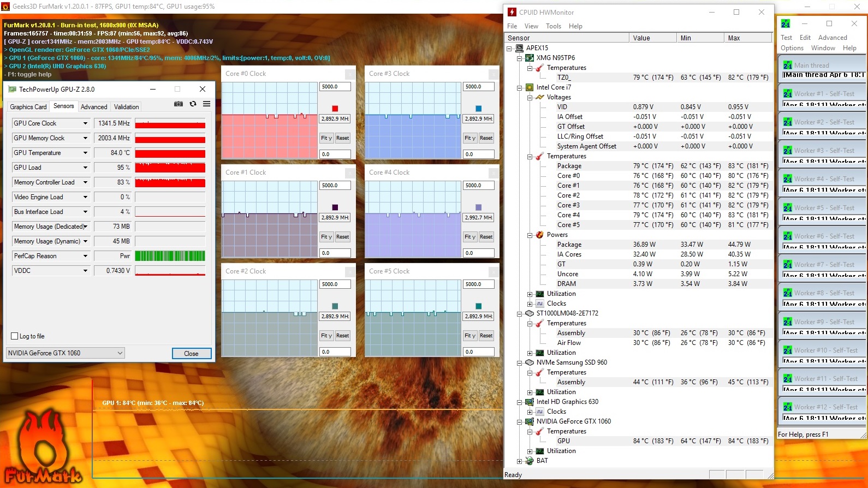Viewport: 868px width, 488px height.
Task: Click thermometer icon under XMG N95TP6
Action: point(539,68)
